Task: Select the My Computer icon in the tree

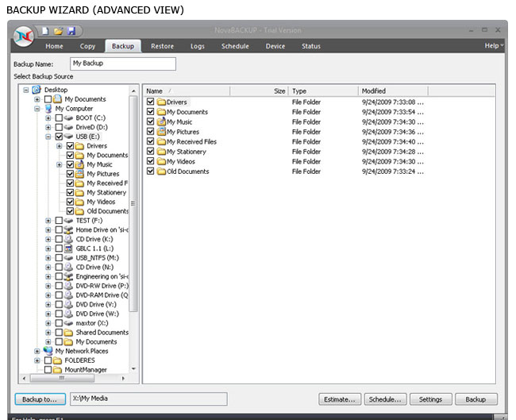Action: 48,108
